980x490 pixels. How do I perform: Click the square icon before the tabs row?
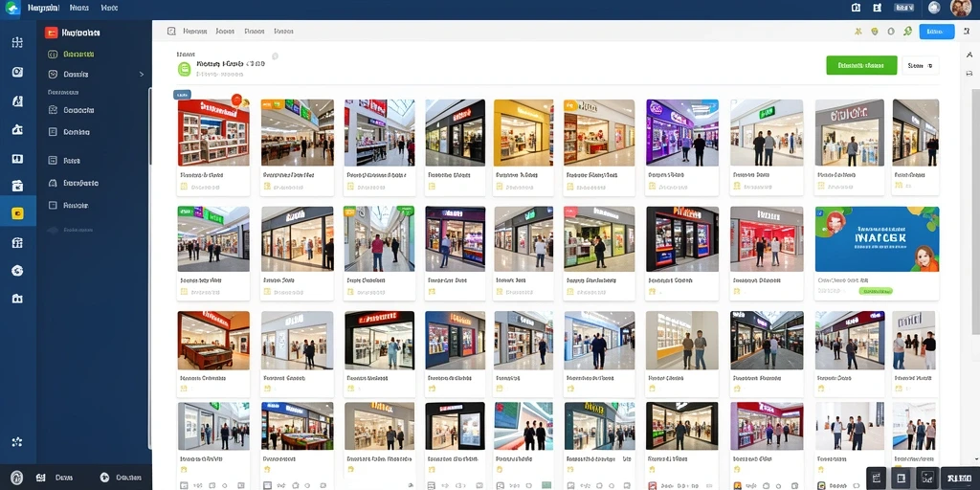(171, 31)
